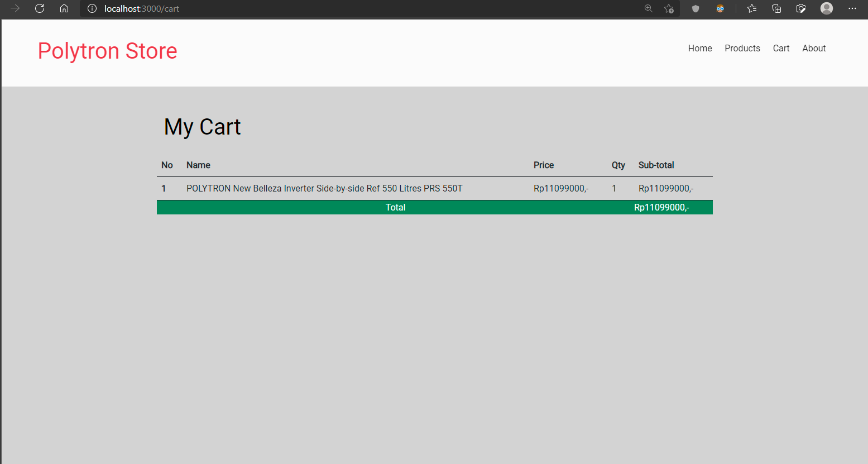Image resolution: width=868 pixels, height=464 pixels.
Task: Select the POLYTRON New Belleza product row
Action: (x=324, y=189)
